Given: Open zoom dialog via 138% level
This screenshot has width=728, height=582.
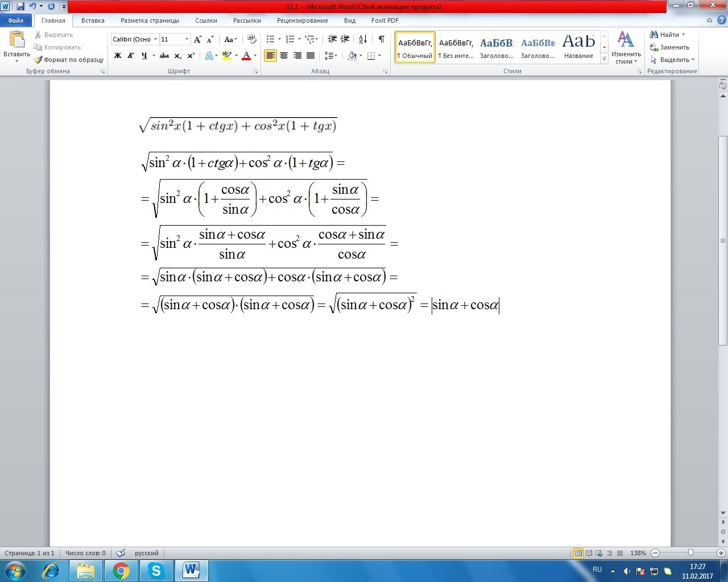Looking at the screenshot, I should pyautogui.click(x=638, y=553).
